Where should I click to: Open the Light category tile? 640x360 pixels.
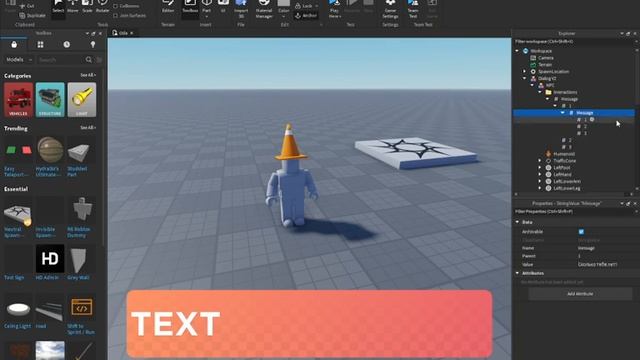(82, 100)
